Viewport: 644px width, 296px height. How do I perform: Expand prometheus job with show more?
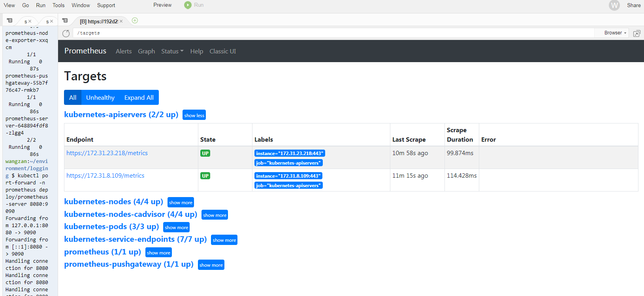(158, 252)
